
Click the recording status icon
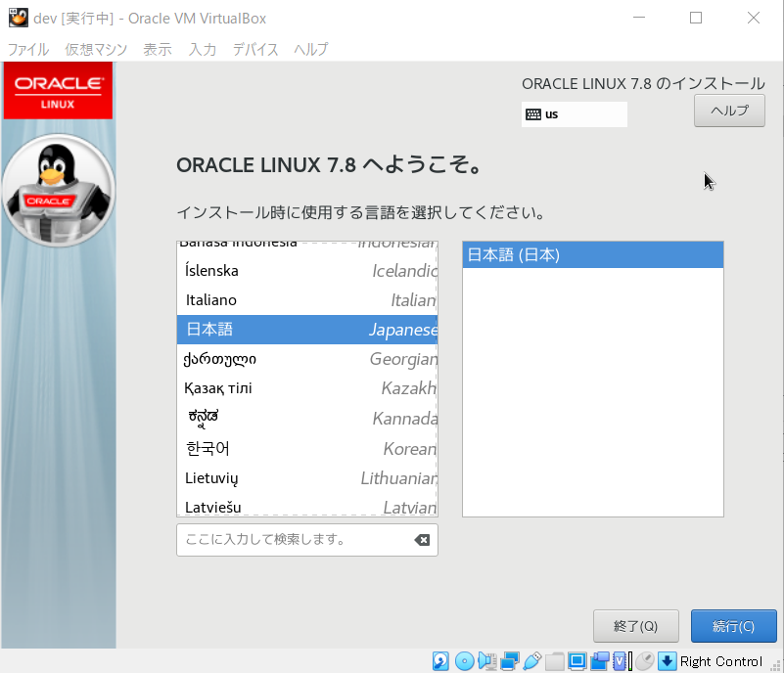click(599, 661)
